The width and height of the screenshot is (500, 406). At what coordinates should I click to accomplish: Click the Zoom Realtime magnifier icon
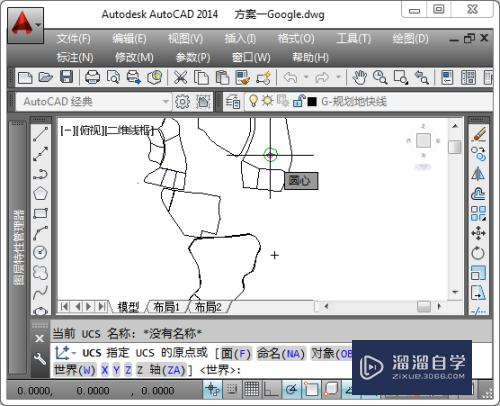coord(380,78)
